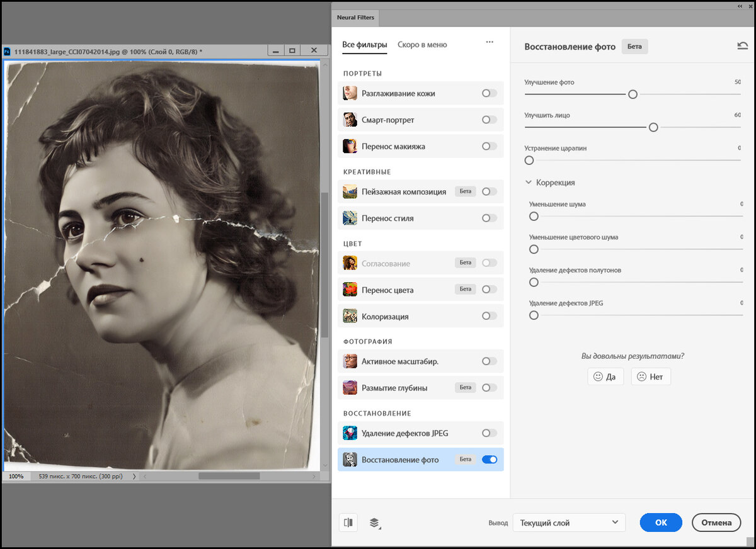The height and width of the screenshot is (549, 756).
Task: Click the output layers icon next to preview toggle
Action: click(x=374, y=523)
